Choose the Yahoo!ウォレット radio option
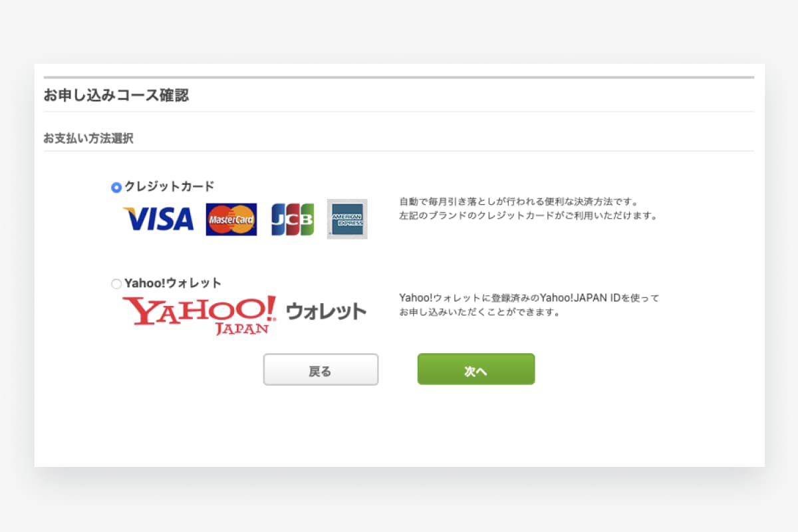The width and height of the screenshot is (798, 532). pyautogui.click(x=116, y=284)
